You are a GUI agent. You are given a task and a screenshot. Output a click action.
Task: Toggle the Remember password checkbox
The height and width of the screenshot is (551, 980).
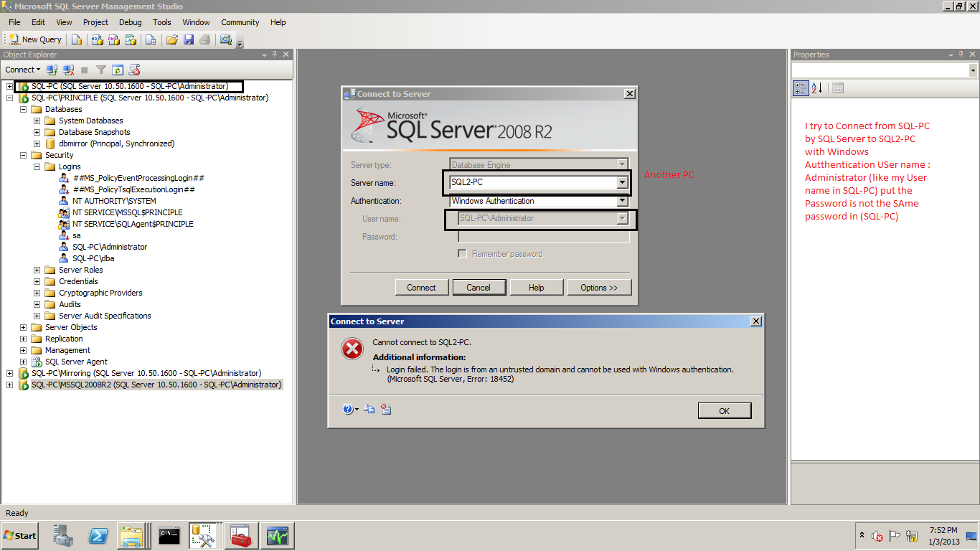[463, 253]
